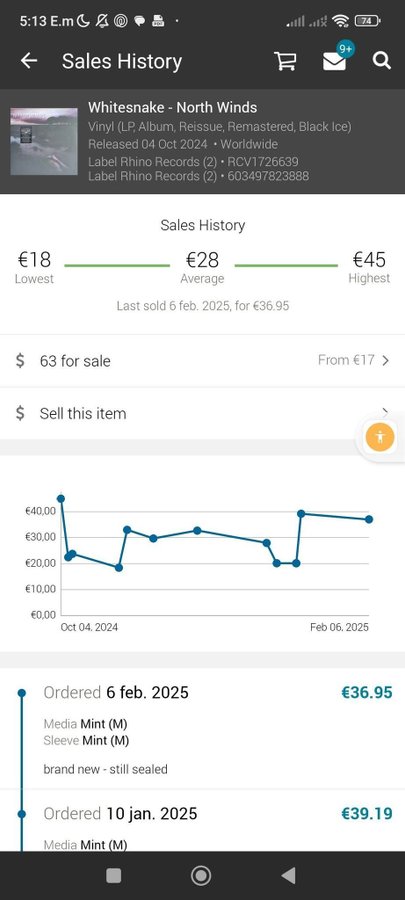Open the Sell this item row
This screenshot has width=405, height=900.
[202, 413]
